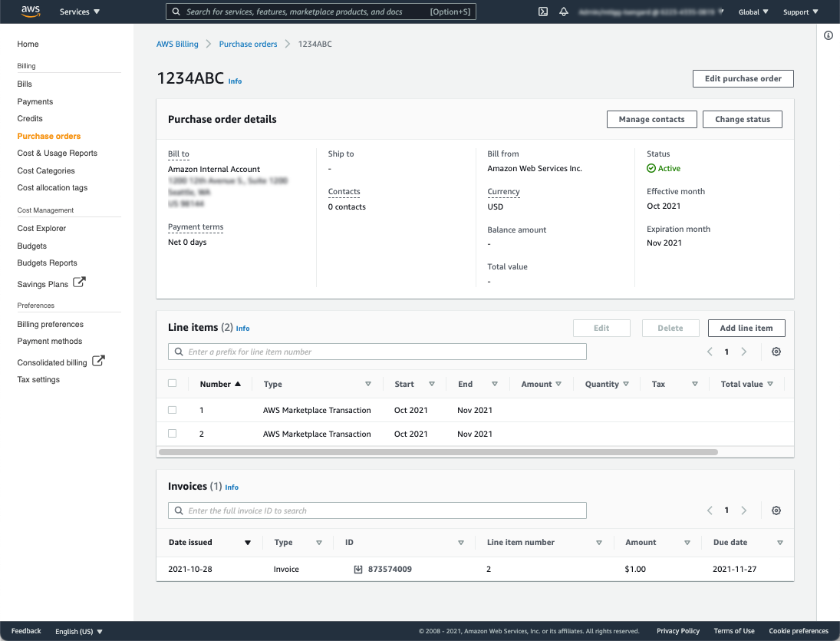Focus the top services search box
The image size is (840, 641).
(x=321, y=12)
